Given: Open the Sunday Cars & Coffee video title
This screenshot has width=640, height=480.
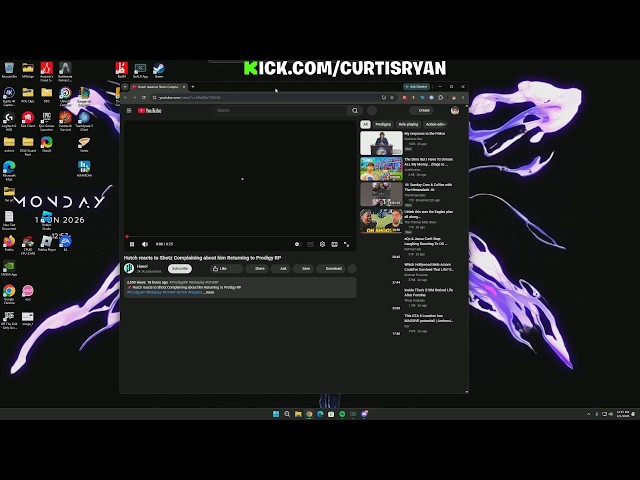Looking at the screenshot, I should tap(428, 187).
